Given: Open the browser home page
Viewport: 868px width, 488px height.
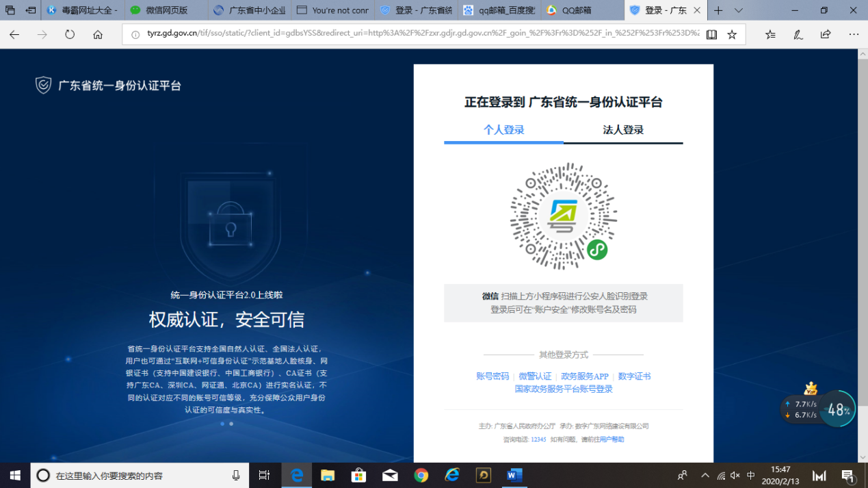Looking at the screenshot, I should 98,35.
